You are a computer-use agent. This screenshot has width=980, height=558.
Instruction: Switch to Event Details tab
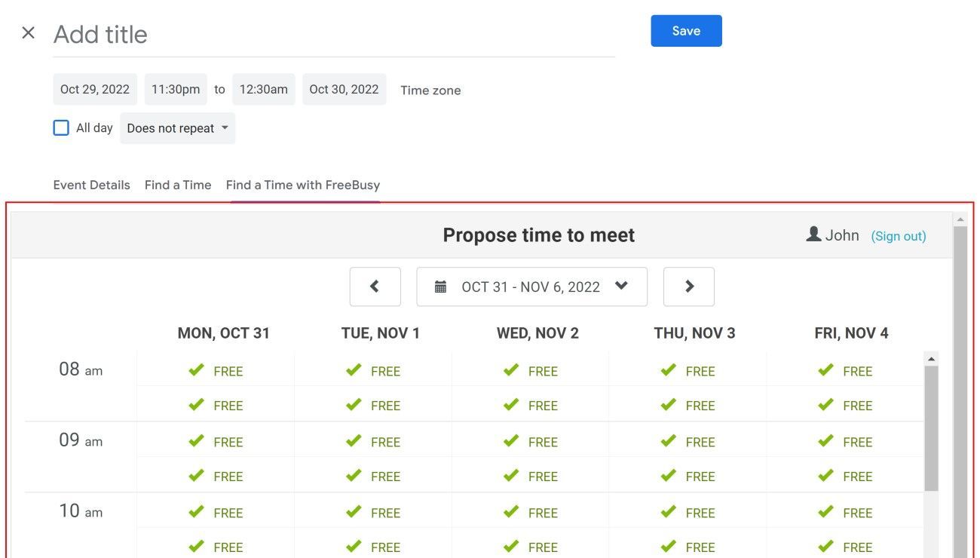[x=91, y=185]
